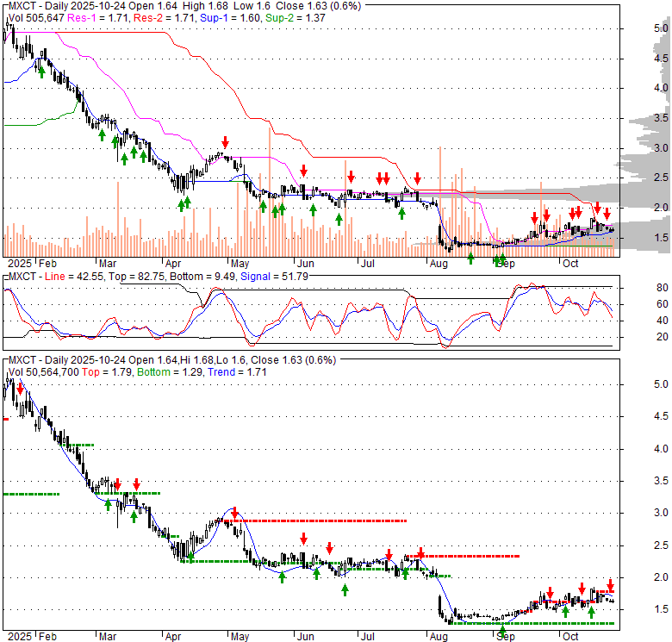Click the red down arrow in late July, top chart
672x642 pixels.
pos(418,178)
